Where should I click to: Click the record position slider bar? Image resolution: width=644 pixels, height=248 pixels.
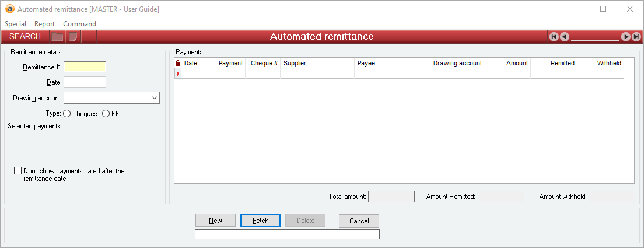click(x=594, y=40)
